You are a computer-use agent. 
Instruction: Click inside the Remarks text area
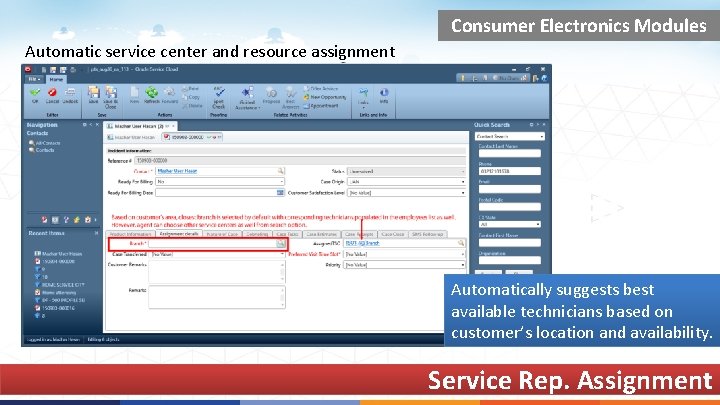[x=217, y=297]
